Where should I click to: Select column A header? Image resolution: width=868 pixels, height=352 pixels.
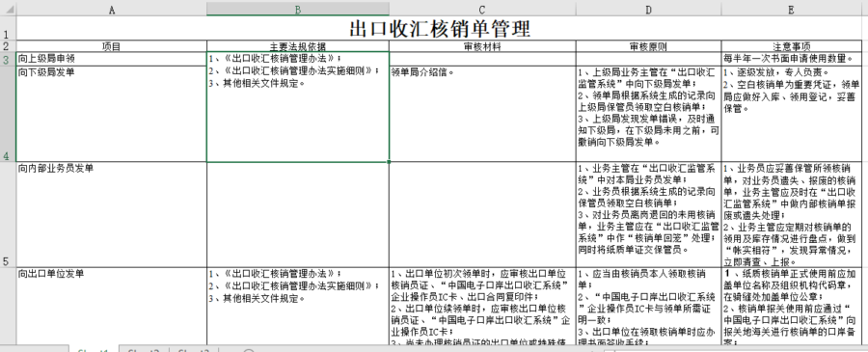coord(112,10)
